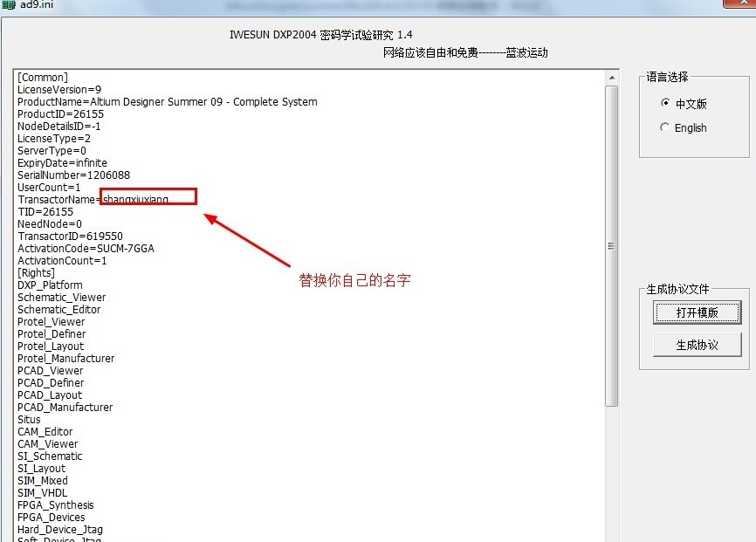Click the Protel_Viewer entry
The image size is (756, 542).
[52, 322]
